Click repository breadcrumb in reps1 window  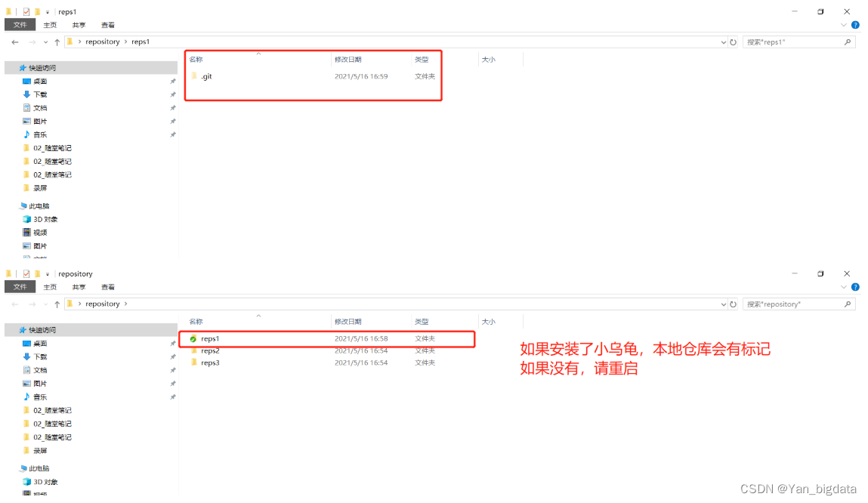click(103, 42)
